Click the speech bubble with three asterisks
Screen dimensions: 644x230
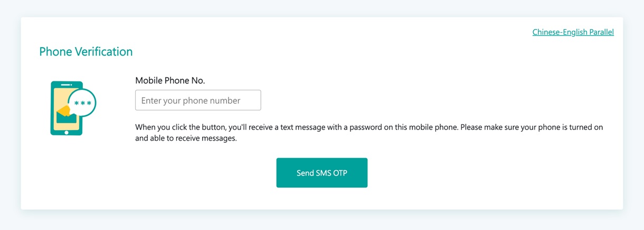pyautogui.click(x=83, y=103)
